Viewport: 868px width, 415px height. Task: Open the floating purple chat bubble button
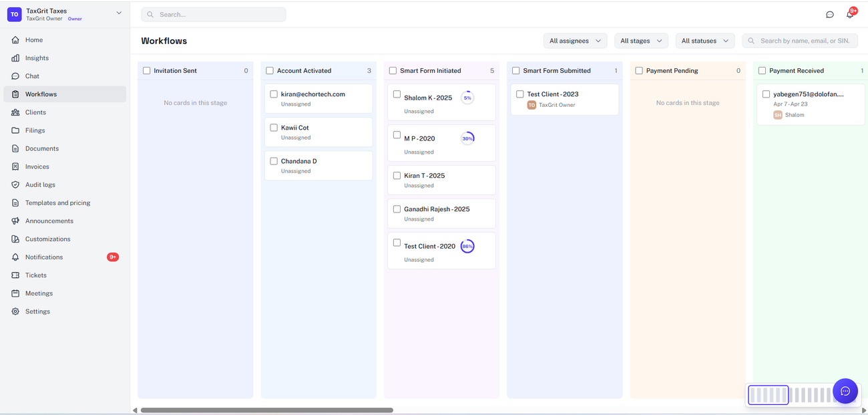(x=845, y=391)
